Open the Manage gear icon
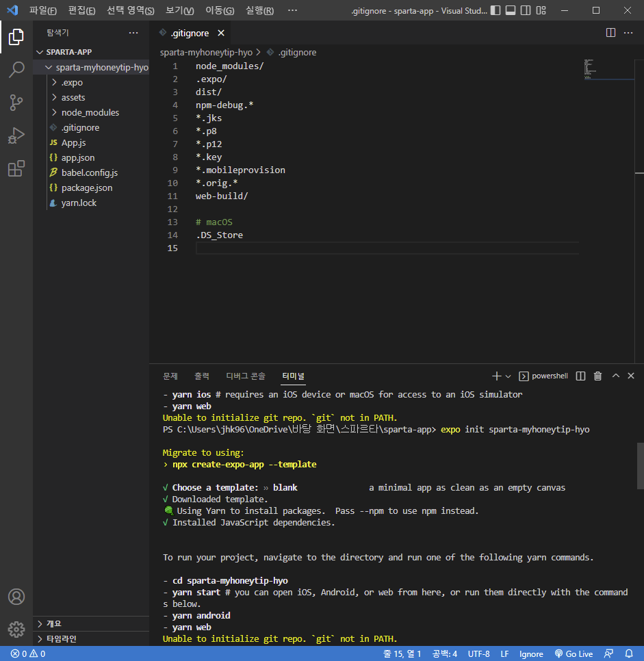The width and height of the screenshot is (644, 661). click(16, 630)
